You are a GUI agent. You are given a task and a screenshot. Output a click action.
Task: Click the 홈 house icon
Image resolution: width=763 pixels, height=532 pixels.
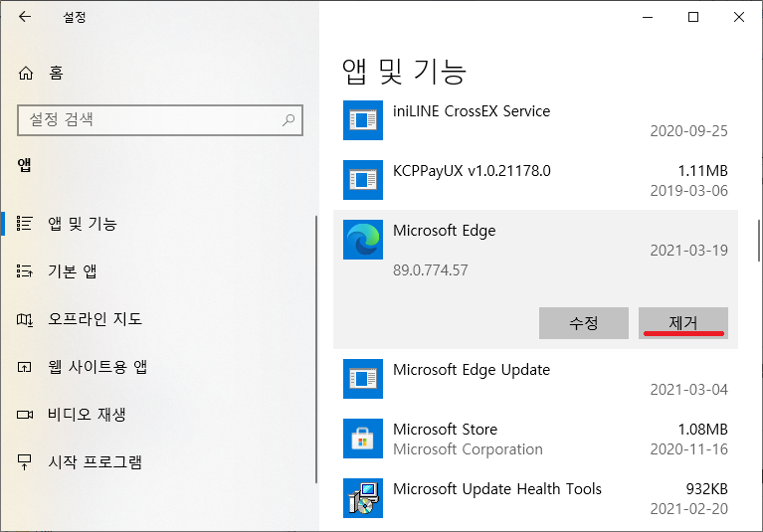26,73
